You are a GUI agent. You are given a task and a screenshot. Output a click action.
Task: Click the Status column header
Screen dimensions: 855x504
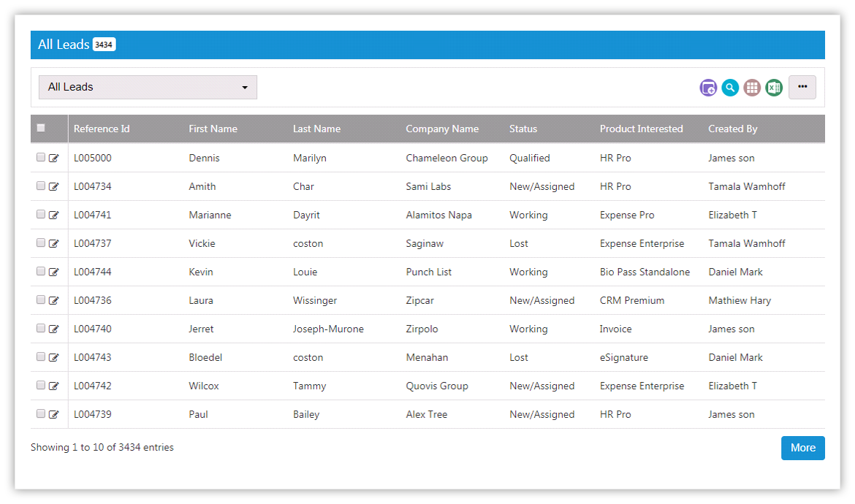click(x=523, y=129)
